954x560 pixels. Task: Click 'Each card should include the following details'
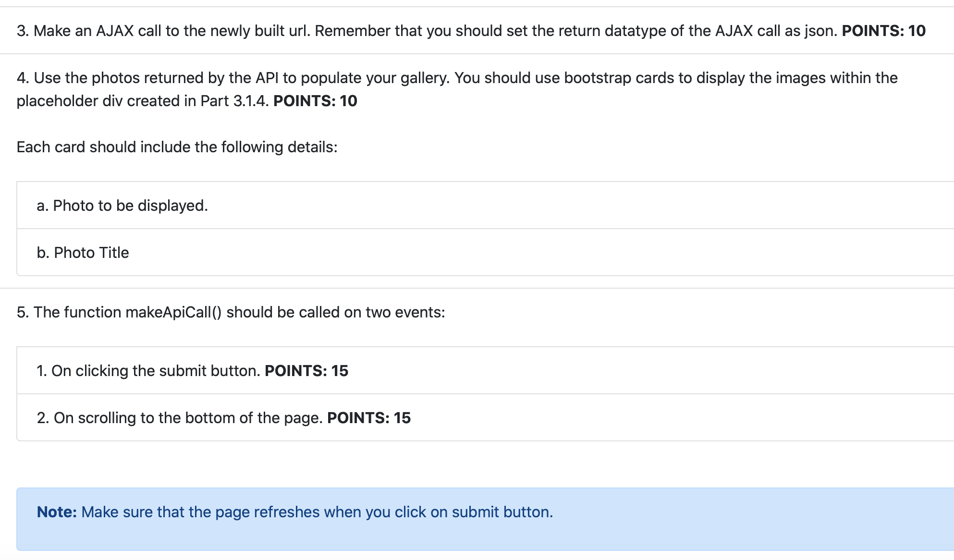coord(177,147)
